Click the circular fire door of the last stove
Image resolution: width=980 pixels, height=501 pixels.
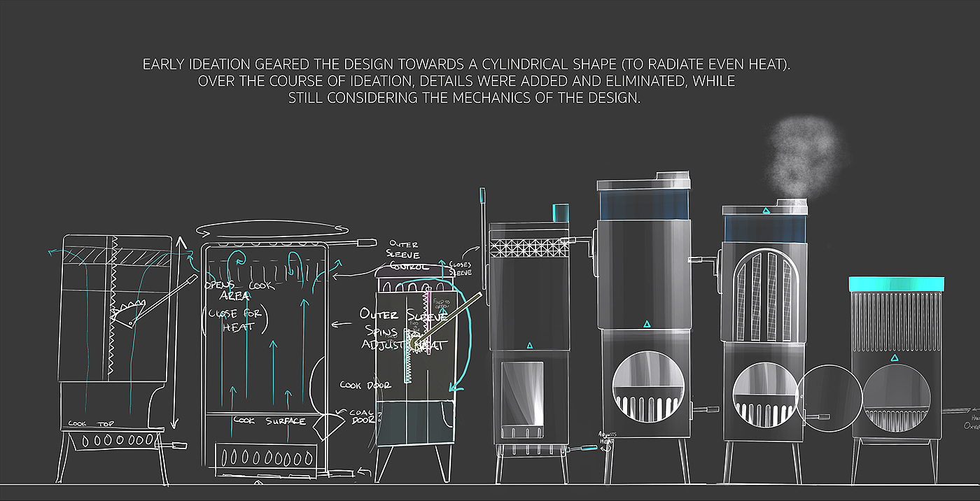coord(896,400)
